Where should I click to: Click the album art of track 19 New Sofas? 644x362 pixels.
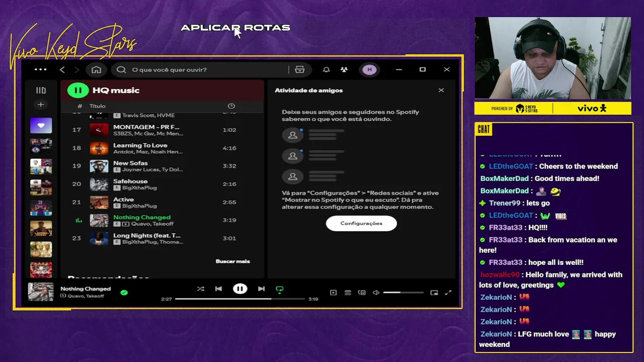[99, 166]
